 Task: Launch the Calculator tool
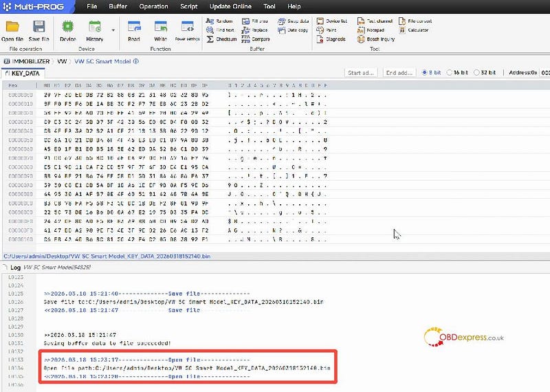click(414, 30)
